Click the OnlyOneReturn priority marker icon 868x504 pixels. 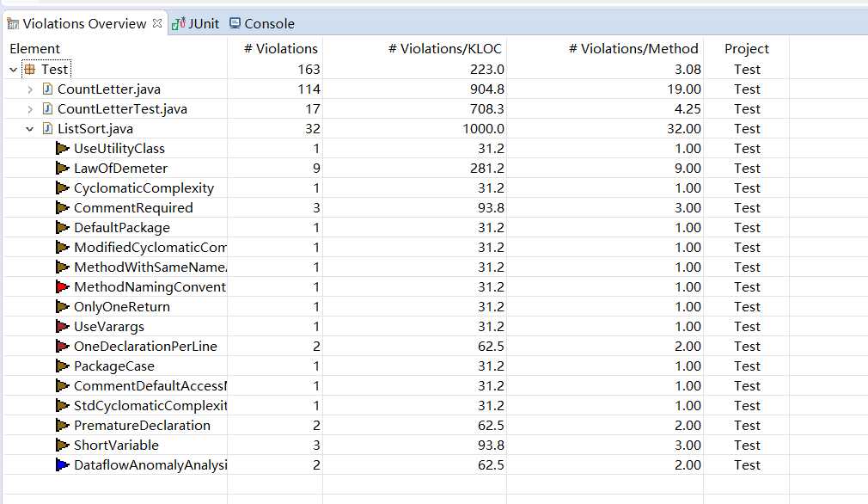point(63,307)
